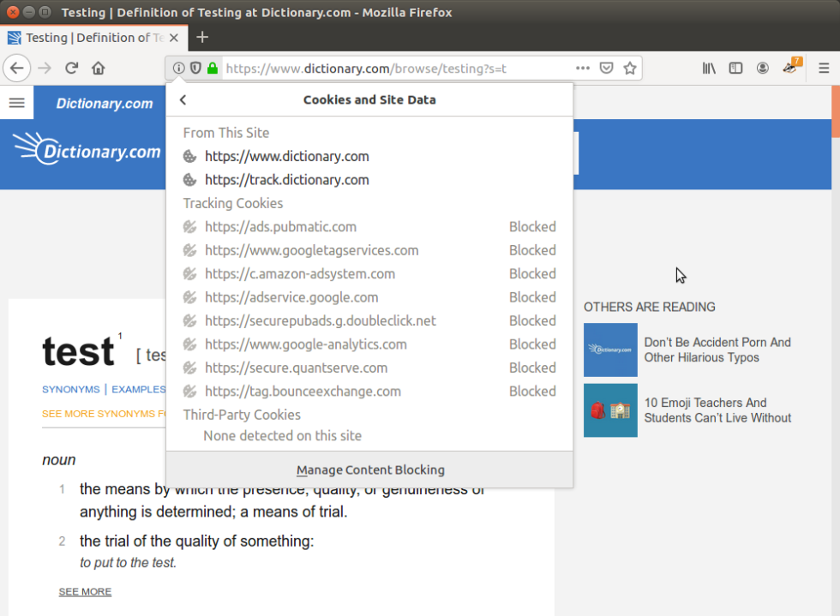
Task: Click the site information icon in URL bar
Action: 178,69
